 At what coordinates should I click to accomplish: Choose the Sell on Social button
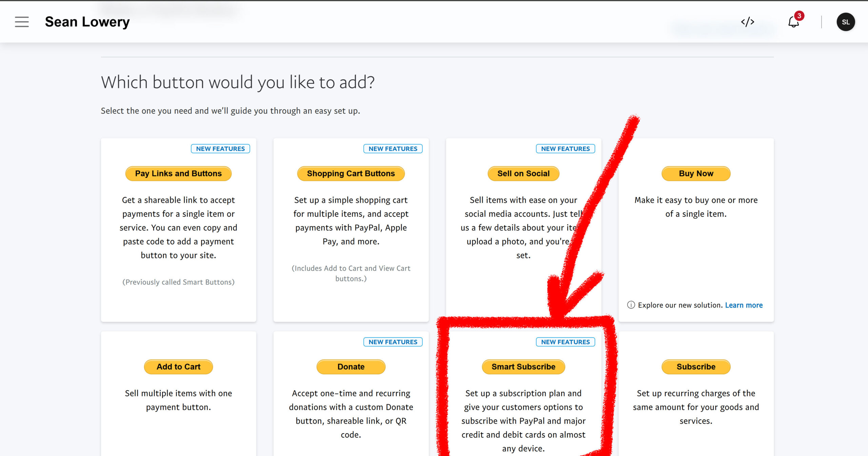[x=523, y=174]
